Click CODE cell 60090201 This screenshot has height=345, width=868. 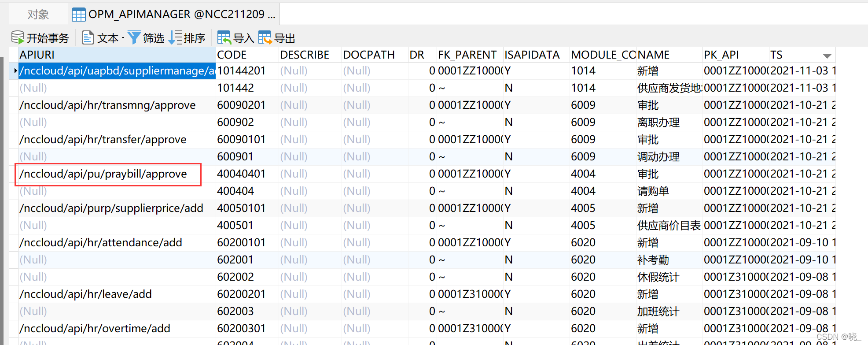coord(247,105)
